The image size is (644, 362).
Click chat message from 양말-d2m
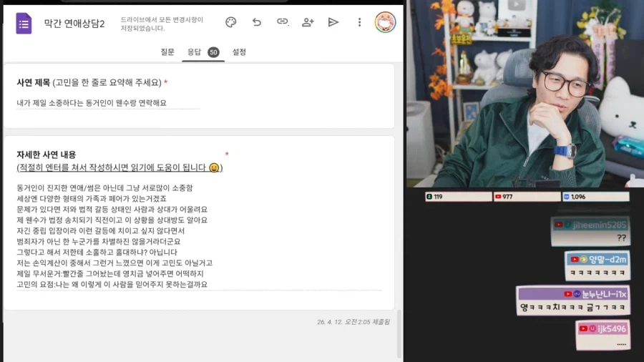tap(597, 265)
